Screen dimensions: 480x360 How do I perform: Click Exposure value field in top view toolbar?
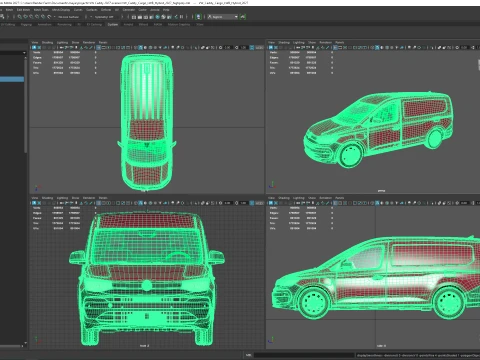228,48
